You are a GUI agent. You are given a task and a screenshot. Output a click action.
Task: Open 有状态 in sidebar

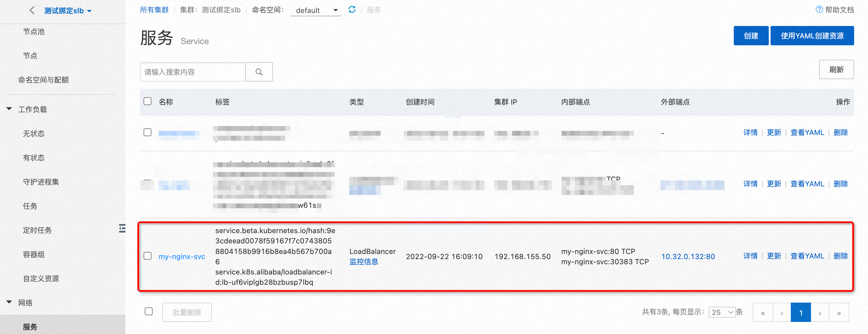point(33,158)
